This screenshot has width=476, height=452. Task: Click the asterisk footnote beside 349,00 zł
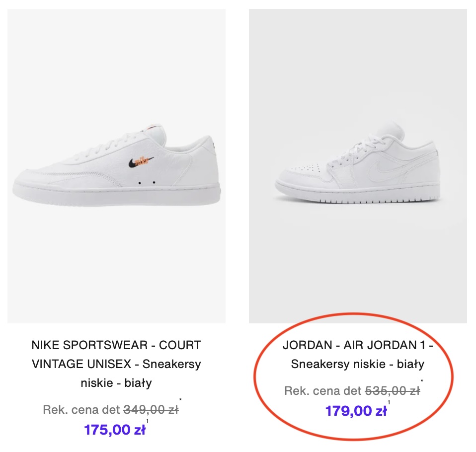(180, 399)
